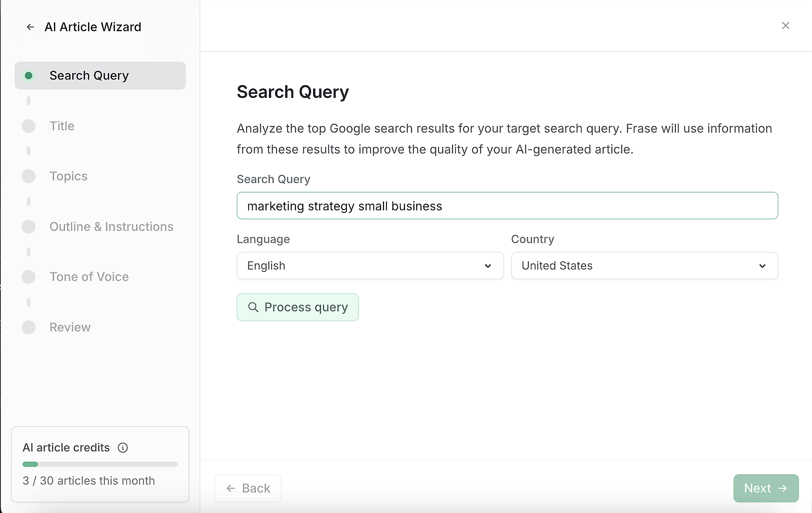Jump to the Tone of Voice step label
This screenshot has width=812, height=513.
point(89,277)
